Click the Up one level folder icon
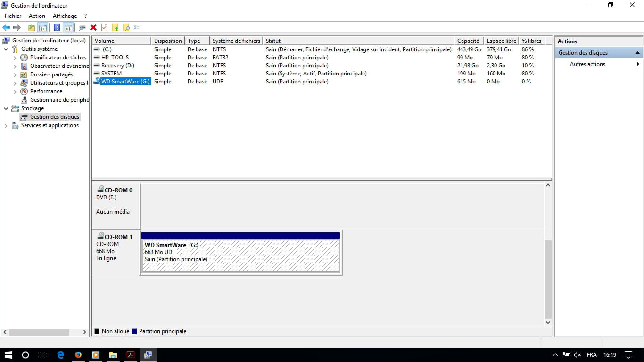This screenshot has height=362, width=644. click(x=32, y=27)
